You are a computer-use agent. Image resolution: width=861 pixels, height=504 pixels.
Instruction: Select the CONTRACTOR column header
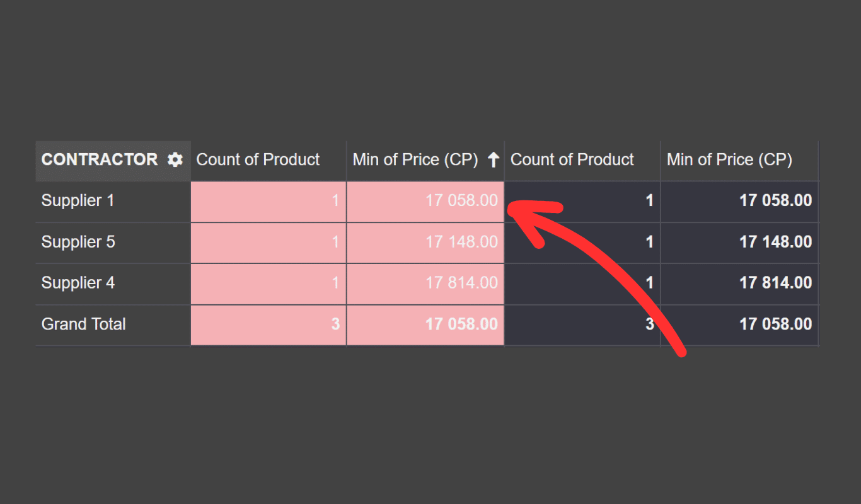(x=100, y=160)
